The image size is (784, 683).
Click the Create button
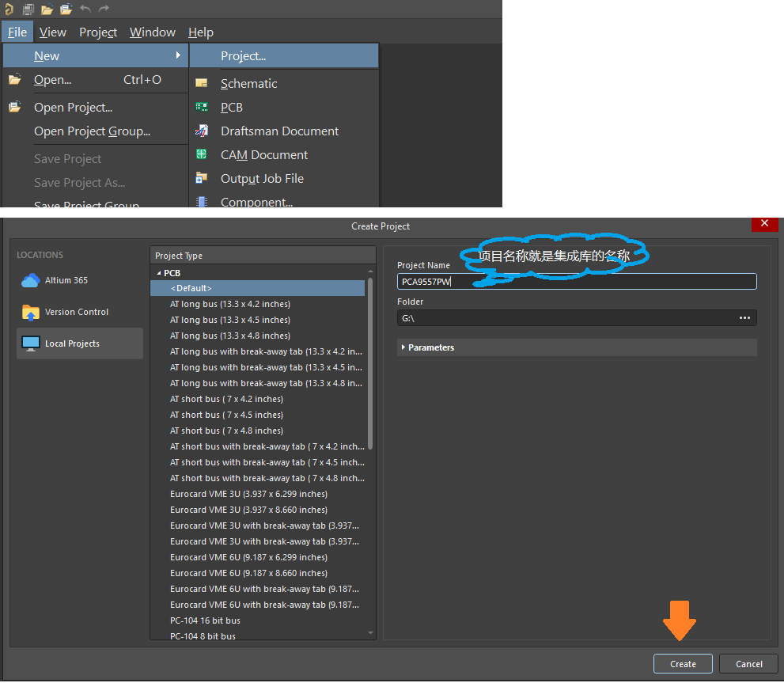click(683, 664)
